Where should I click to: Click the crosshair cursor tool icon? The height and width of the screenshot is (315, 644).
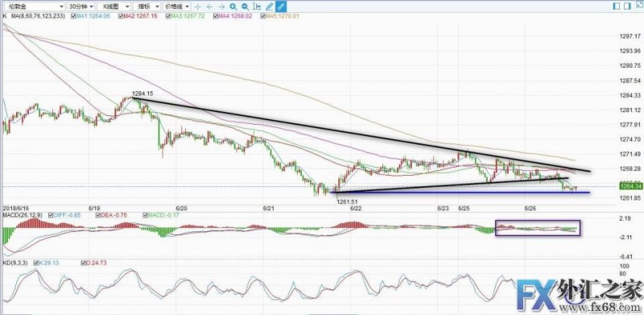point(198,6)
